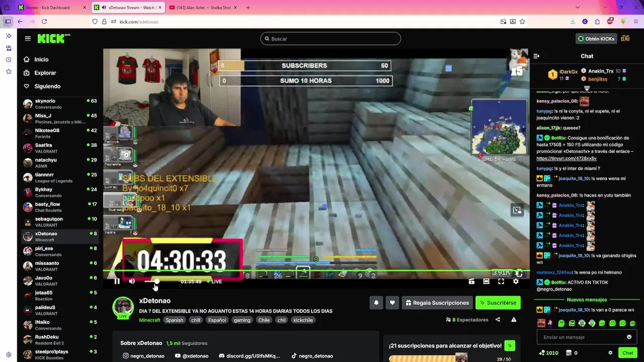644x362 pixels.
Task: Open the user avatar menu
Action: (625, 39)
